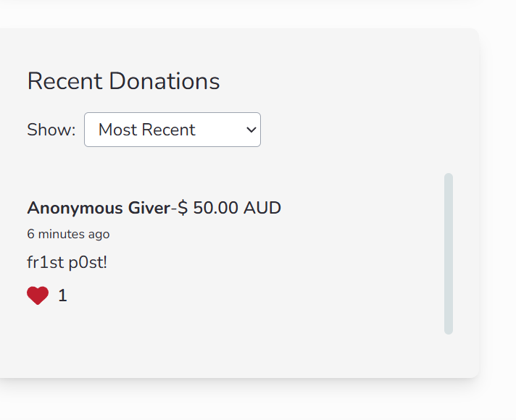Viewport: 516px width, 420px height.
Task: Click the Most Recent text in the combo box
Action: (147, 130)
